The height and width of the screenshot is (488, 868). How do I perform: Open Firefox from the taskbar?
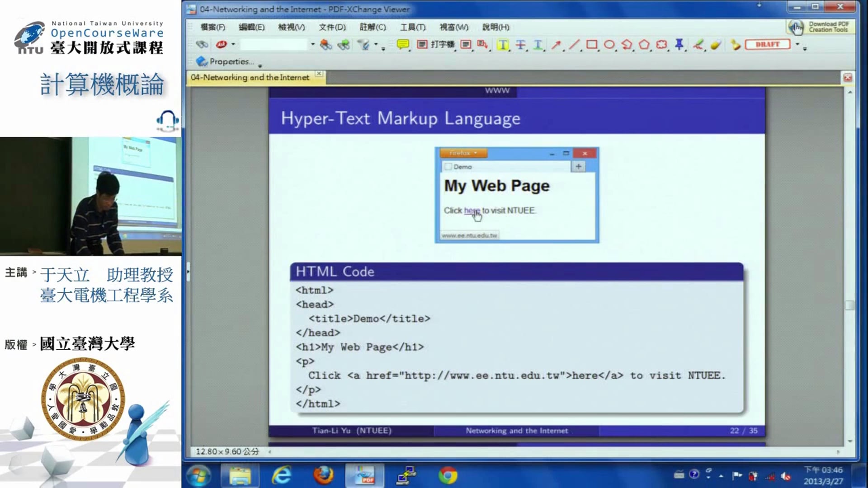pos(323,475)
